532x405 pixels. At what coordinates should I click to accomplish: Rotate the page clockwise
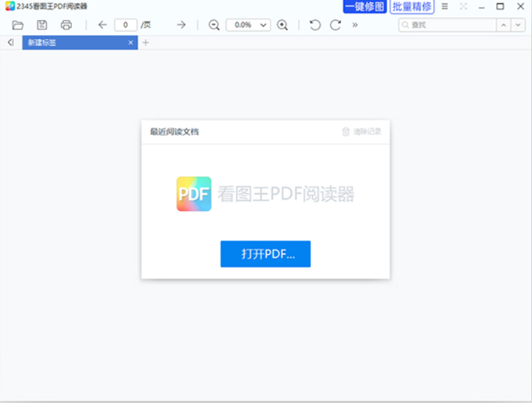335,25
